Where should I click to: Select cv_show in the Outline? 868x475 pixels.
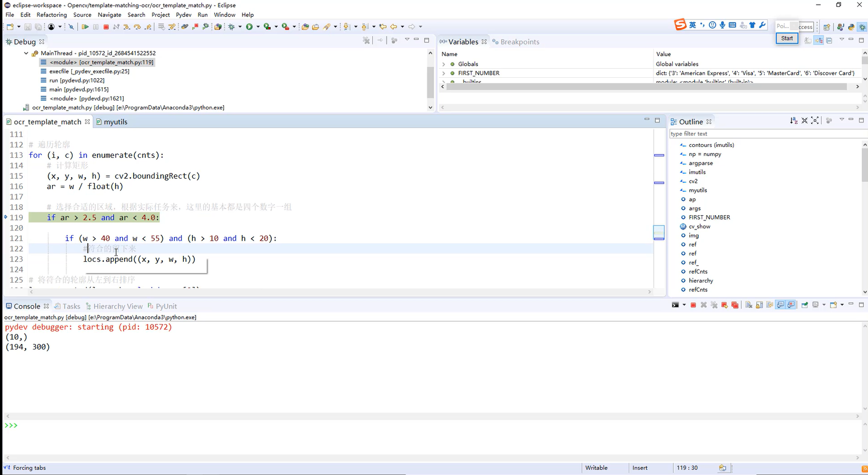(699, 227)
